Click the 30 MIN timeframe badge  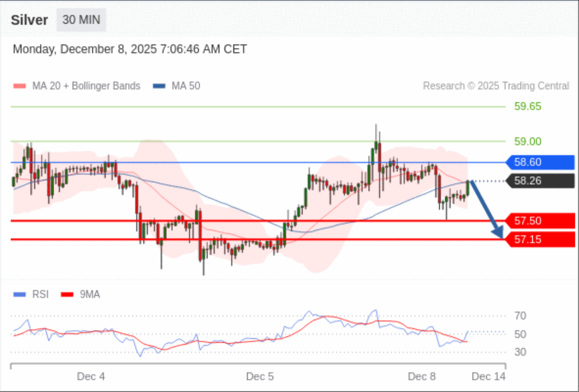[x=81, y=20]
